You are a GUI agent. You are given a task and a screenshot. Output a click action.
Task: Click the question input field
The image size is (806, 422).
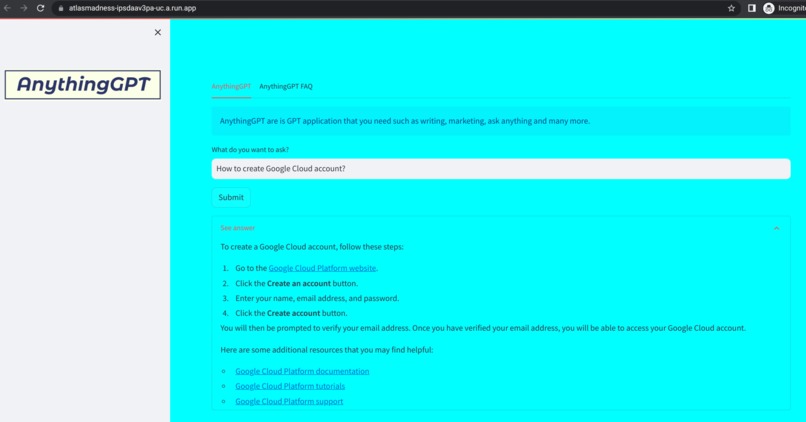501,169
